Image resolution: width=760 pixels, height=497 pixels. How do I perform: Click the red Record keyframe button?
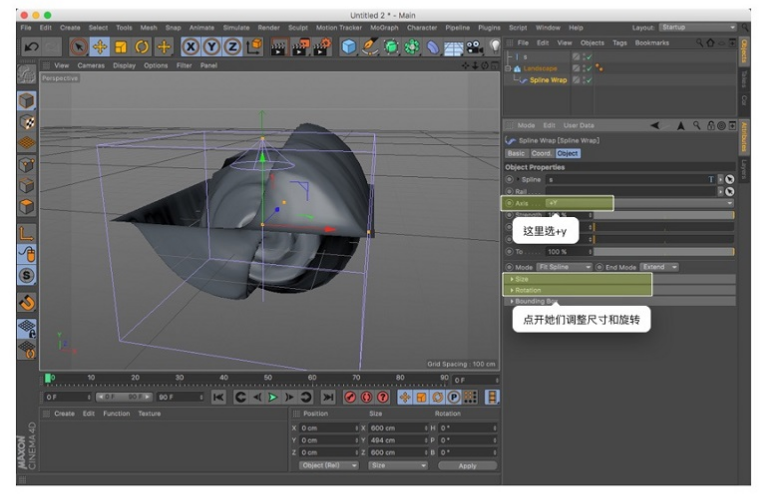(350, 397)
